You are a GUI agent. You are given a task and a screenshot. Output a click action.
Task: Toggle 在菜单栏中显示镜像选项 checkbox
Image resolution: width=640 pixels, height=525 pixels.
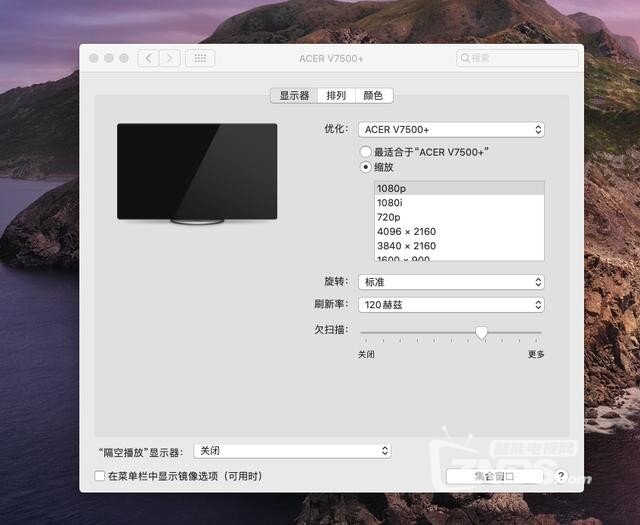pos(100,476)
